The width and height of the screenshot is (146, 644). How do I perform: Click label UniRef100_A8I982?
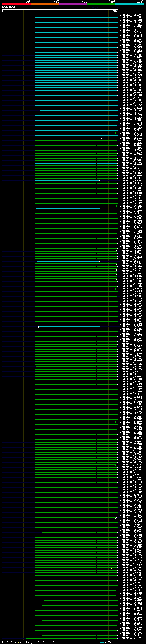tap(131, 123)
